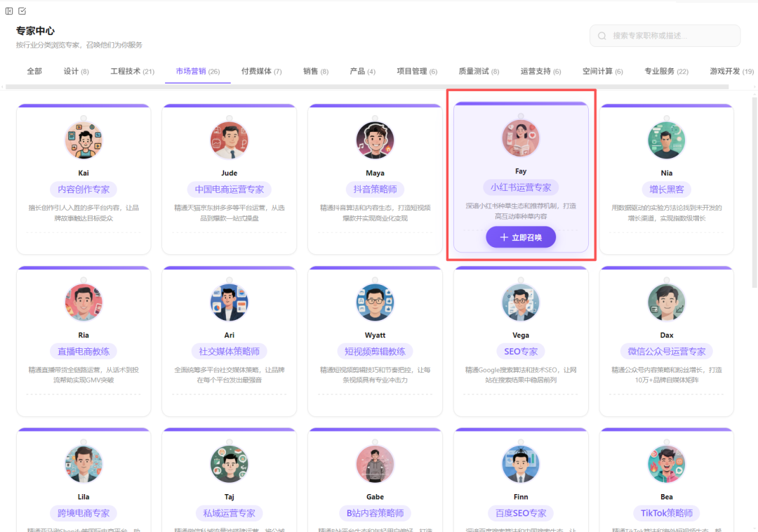Click the sidebar toggle icon at top left
758x532 pixels.
(x=9, y=11)
